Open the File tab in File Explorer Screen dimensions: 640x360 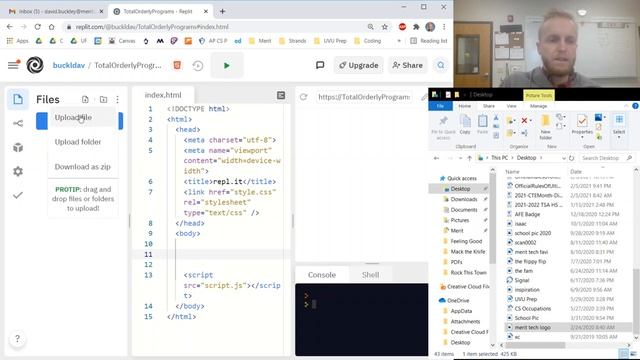[440, 106]
